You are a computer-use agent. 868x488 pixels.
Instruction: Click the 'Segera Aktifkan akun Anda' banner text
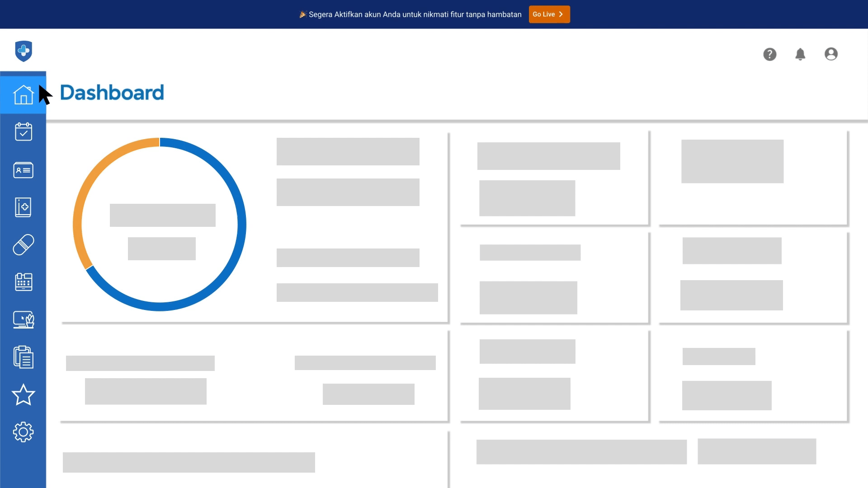[415, 14]
